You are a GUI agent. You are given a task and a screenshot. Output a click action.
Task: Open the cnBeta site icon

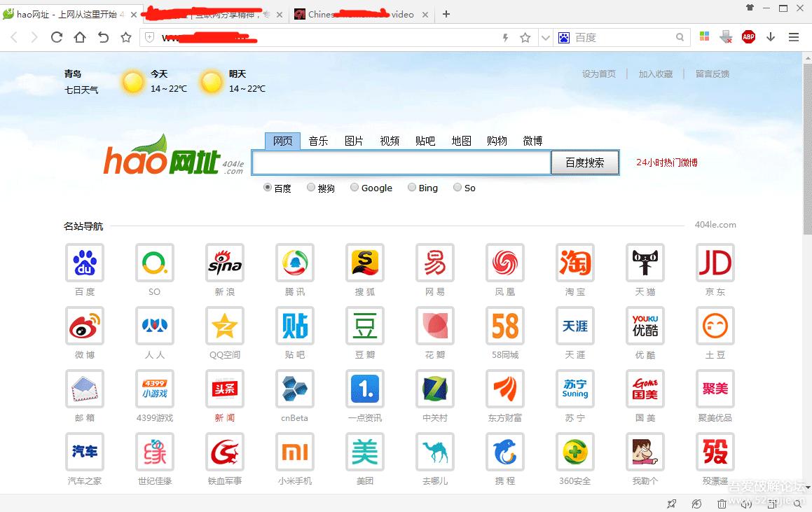(x=295, y=389)
